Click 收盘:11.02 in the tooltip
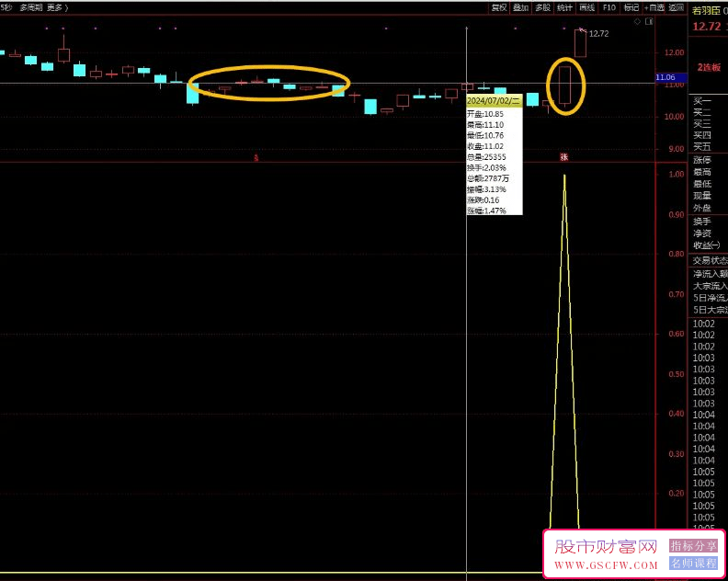The image size is (728, 581). pos(485,146)
